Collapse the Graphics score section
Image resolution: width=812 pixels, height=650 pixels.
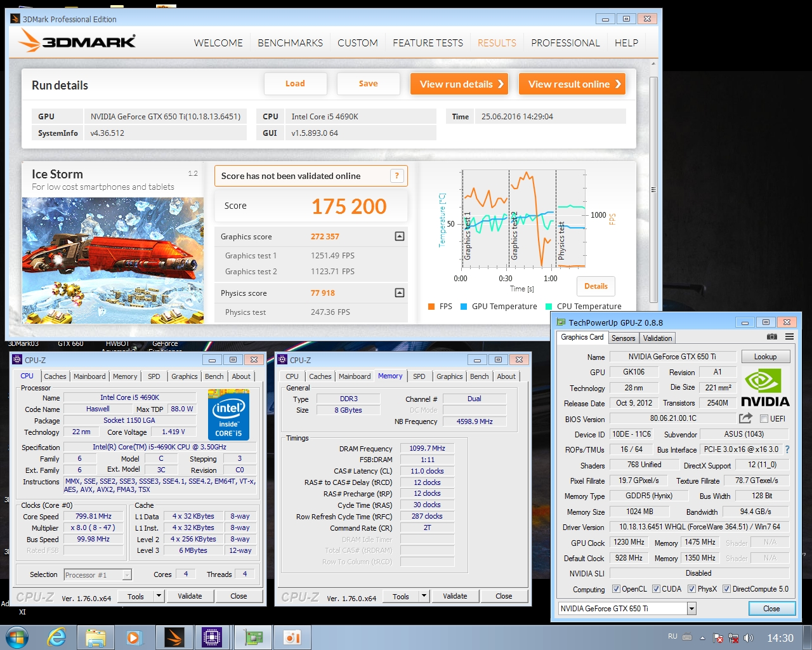[x=400, y=236]
